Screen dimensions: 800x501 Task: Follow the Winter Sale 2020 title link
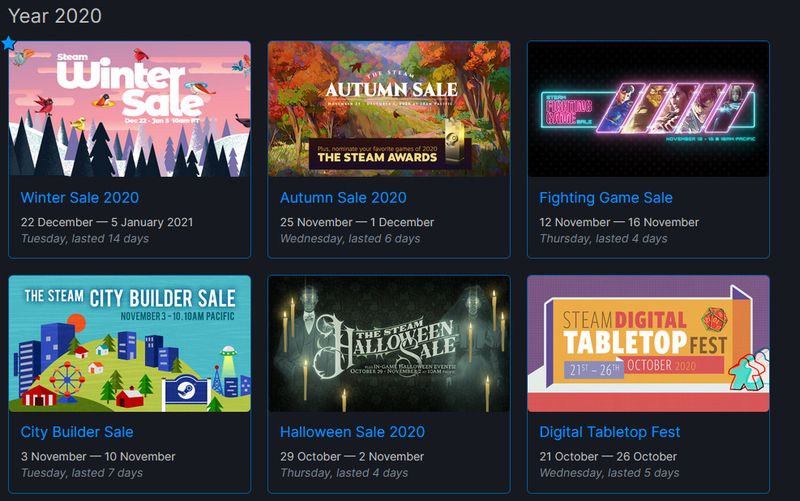click(x=80, y=198)
